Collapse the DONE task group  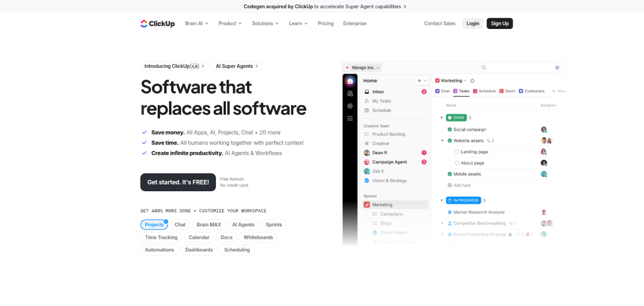(442, 117)
